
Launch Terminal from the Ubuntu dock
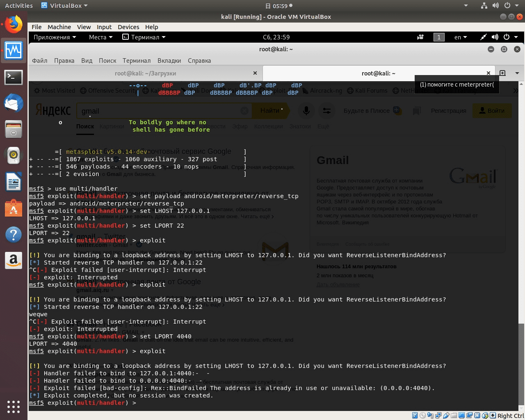tap(14, 77)
